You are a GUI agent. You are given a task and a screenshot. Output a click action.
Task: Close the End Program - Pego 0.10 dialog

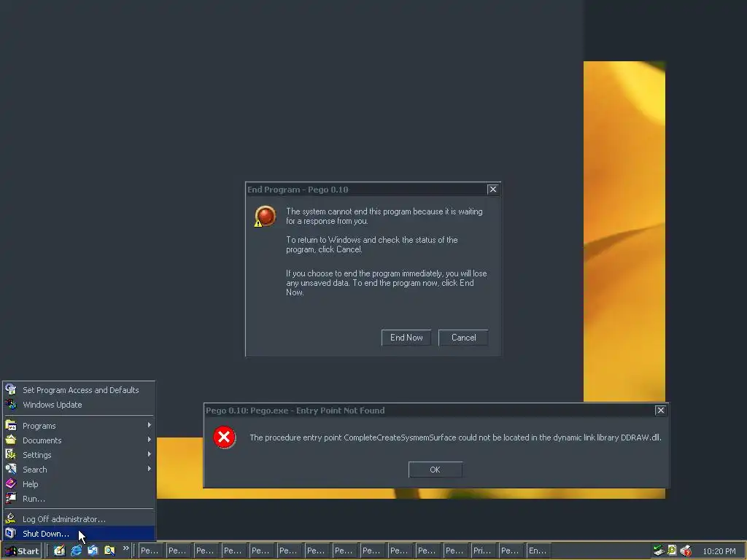[492, 190]
